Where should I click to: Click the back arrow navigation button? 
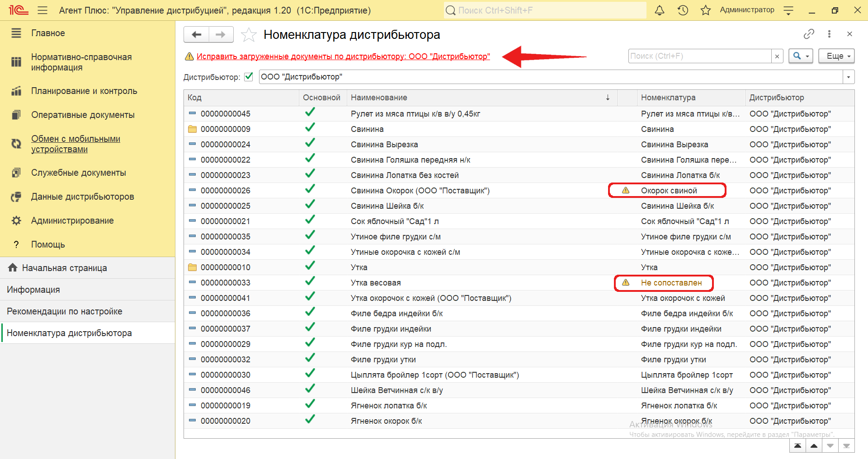pos(196,34)
